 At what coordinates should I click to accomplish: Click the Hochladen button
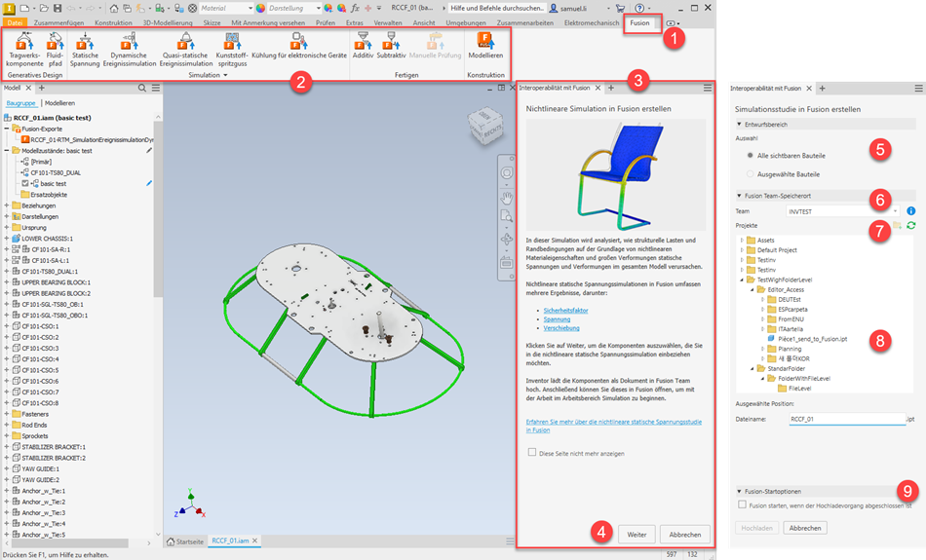pos(756,528)
